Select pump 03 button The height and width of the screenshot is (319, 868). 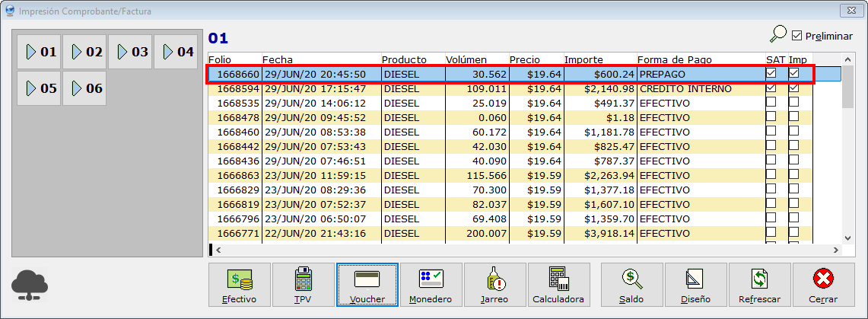coord(130,52)
